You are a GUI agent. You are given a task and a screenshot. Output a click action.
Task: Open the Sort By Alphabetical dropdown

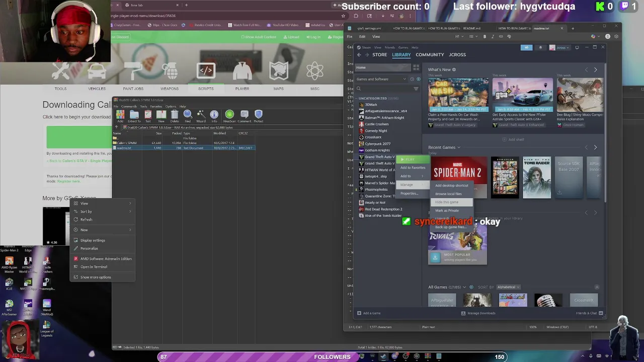[509, 287]
